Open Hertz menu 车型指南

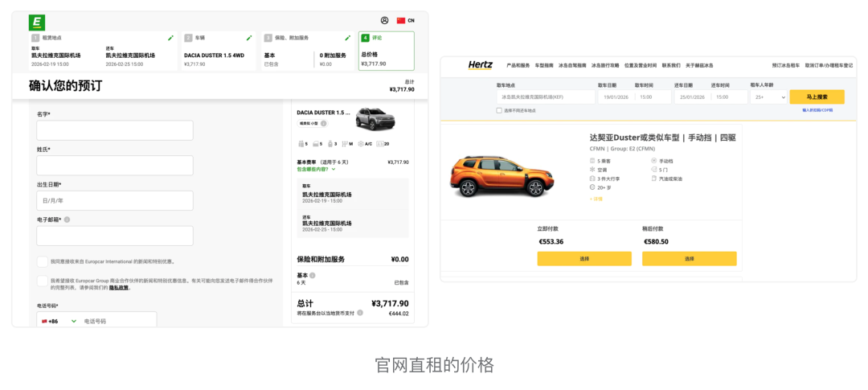(x=544, y=65)
